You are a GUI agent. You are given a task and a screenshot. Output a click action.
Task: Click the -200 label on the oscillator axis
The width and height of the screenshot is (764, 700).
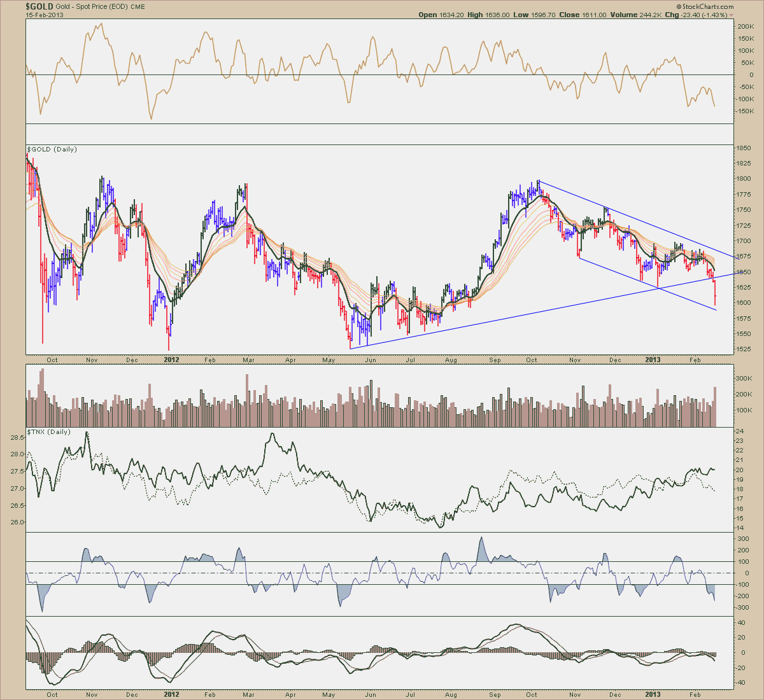click(x=744, y=597)
